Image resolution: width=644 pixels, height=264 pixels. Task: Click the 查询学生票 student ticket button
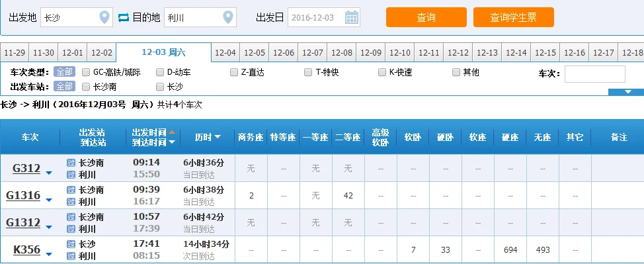(x=513, y=17)
